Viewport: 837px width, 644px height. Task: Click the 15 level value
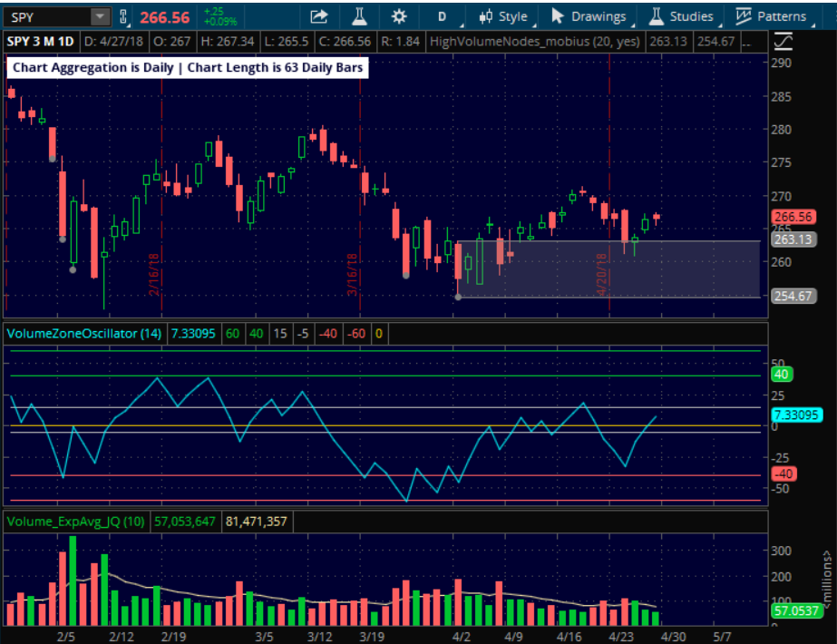click(280, 334)
